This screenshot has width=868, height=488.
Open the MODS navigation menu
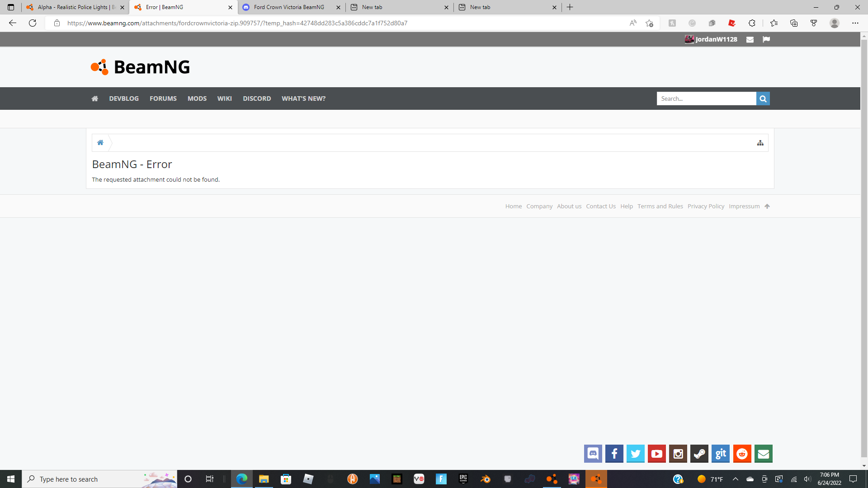click(x=197, y=99)
